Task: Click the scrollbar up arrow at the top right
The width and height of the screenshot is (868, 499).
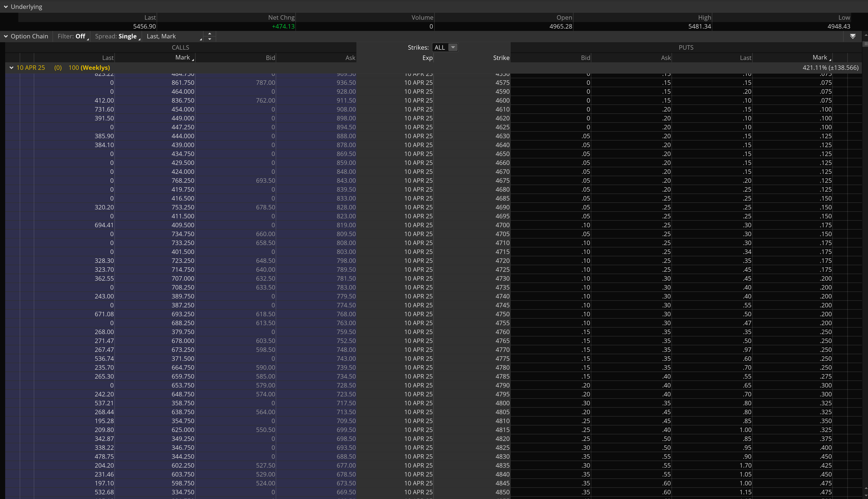Action: (x=866, y=35)
